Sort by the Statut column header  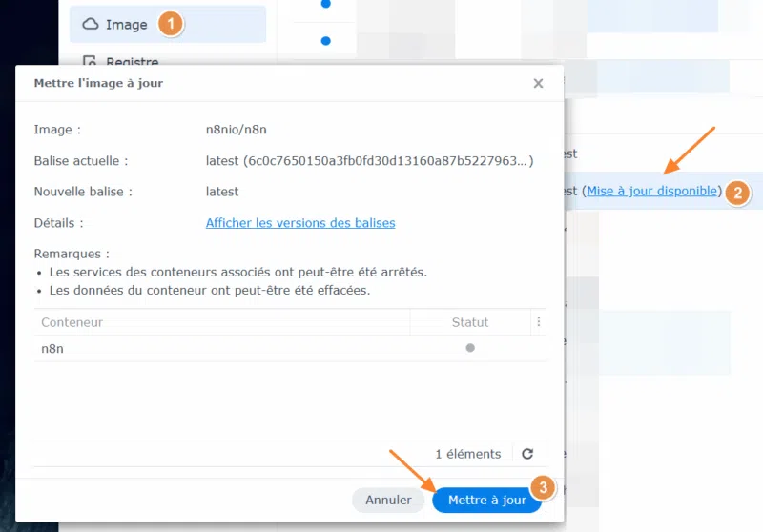coord(470,322)
